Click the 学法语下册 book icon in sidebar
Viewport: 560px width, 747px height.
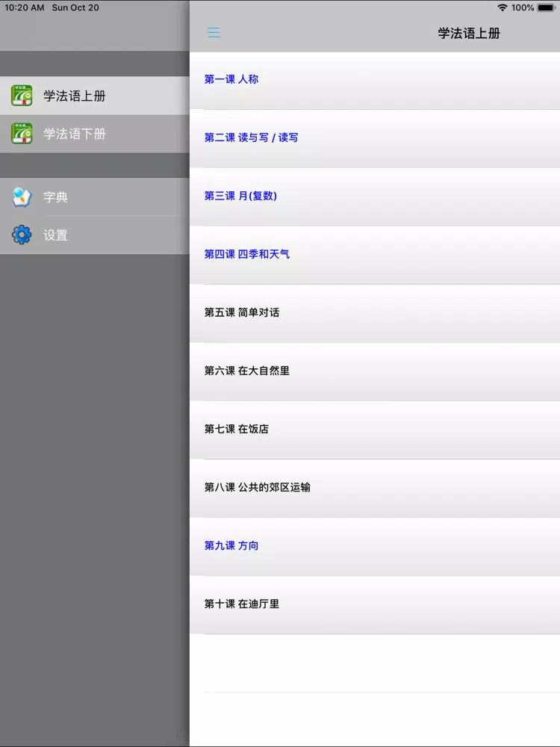pos(22,134)
